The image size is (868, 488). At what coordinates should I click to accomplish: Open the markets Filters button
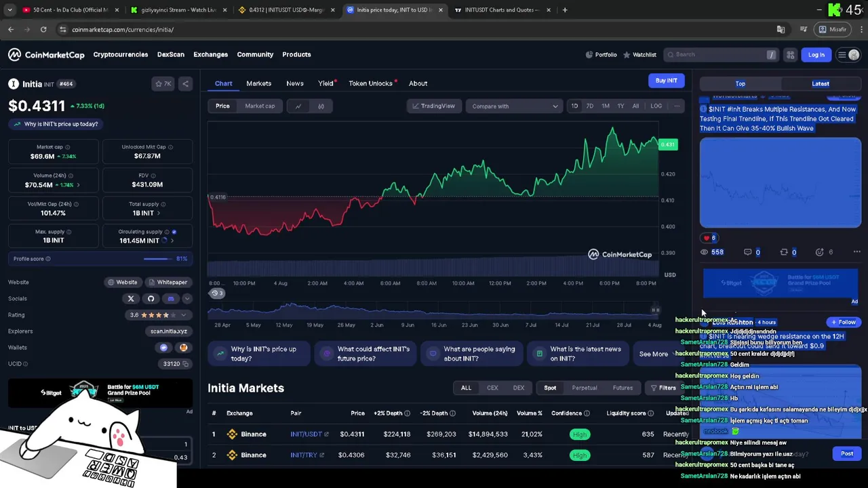click(x=663, y=388)
